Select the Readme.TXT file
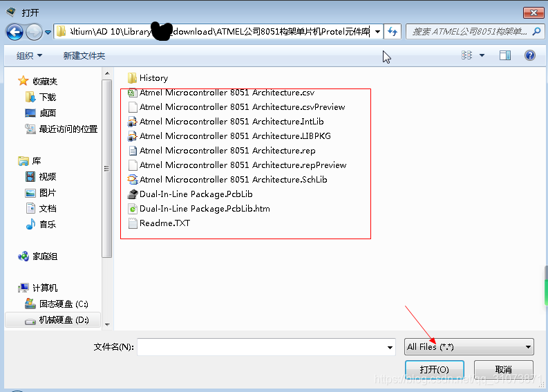548x392 pixels. 164,223
